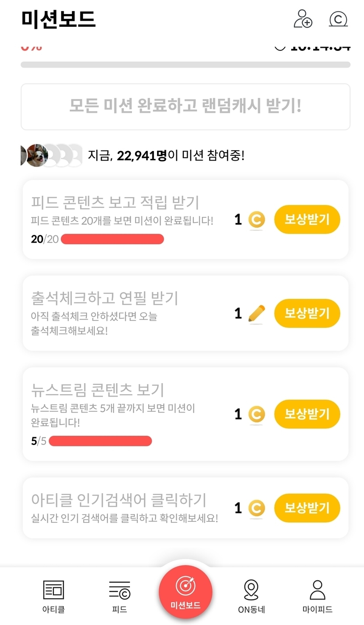Tap the dog profile avatar thumbnail
364x625 pixels.
click(x=37, y=155)
